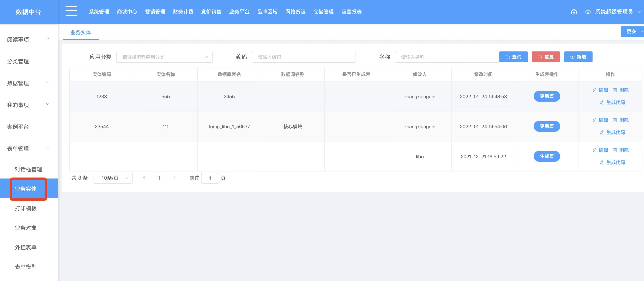Focus the 前往 page jump input

click(210, 178)
